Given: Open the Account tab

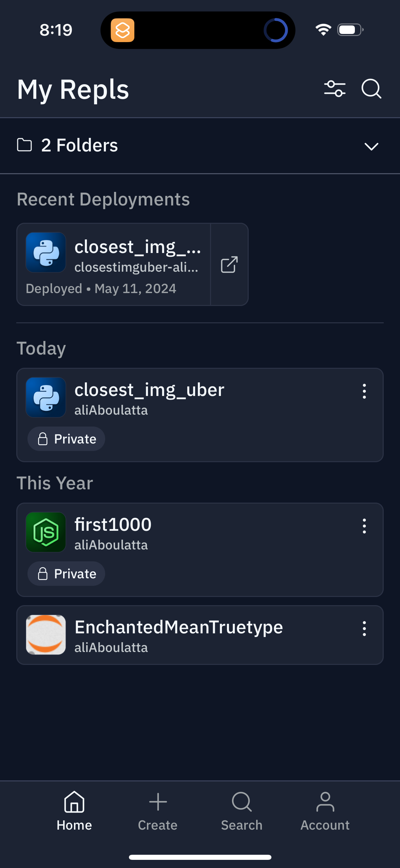Looking at the screenshot, I should coord(325,810).
